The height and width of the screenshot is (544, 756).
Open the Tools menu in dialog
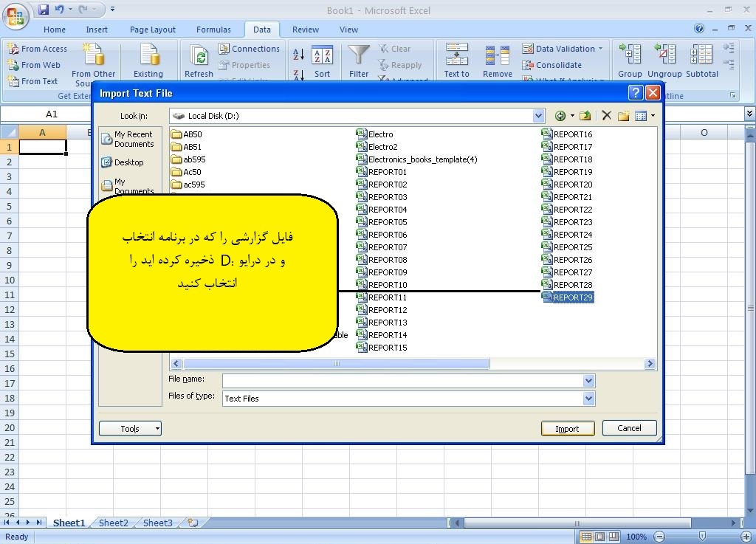click(130, 428)
